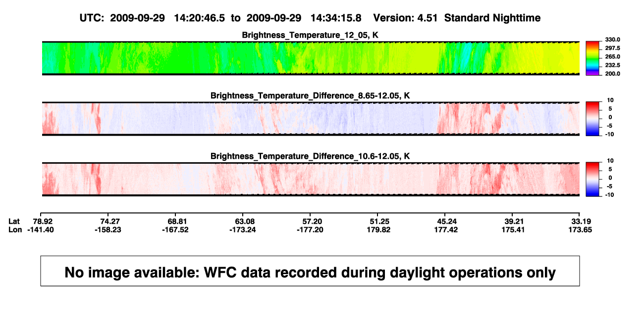Click the Brightness_Temperature_Difference_8.65-12.05 image strip
Screen dimensions: 644x330
click(311, 119)
